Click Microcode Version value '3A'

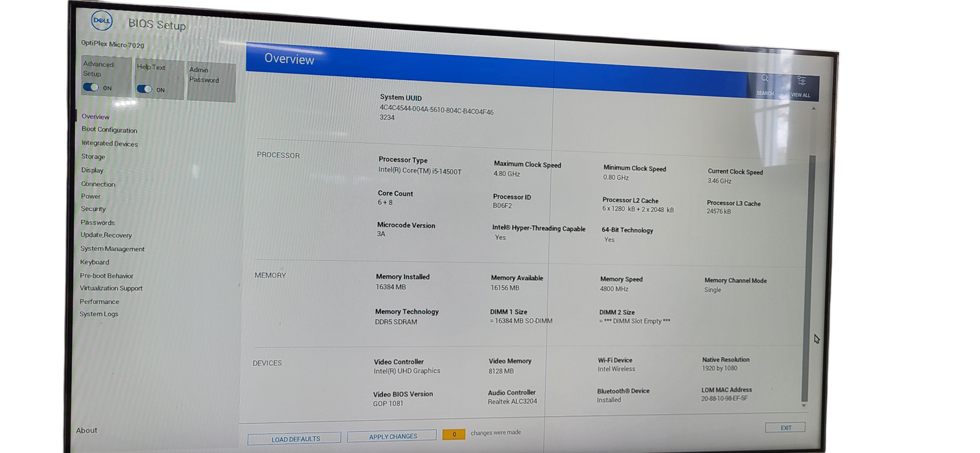coord(381,234)
